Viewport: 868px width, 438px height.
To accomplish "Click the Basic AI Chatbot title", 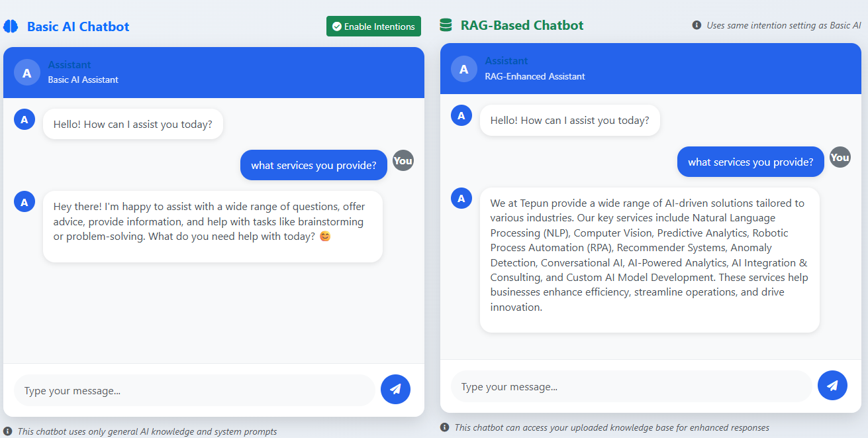I will click(78, 27).
